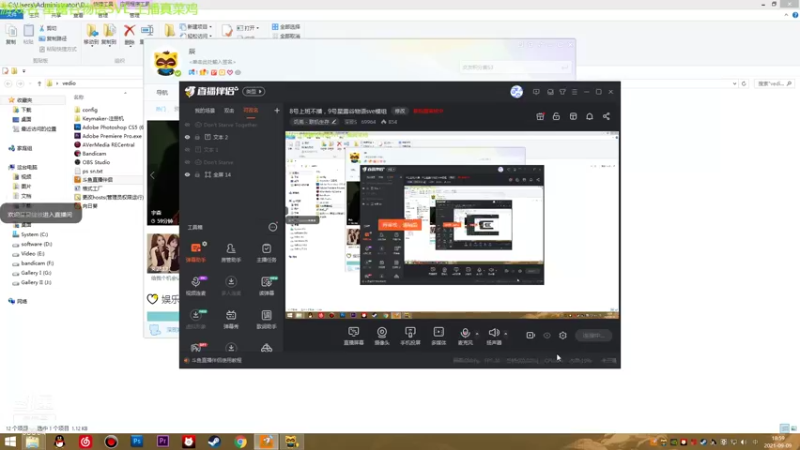This screenshot has width=800, height=450.
Task: Click the lock icon in stream header
Action: [556, 116]
